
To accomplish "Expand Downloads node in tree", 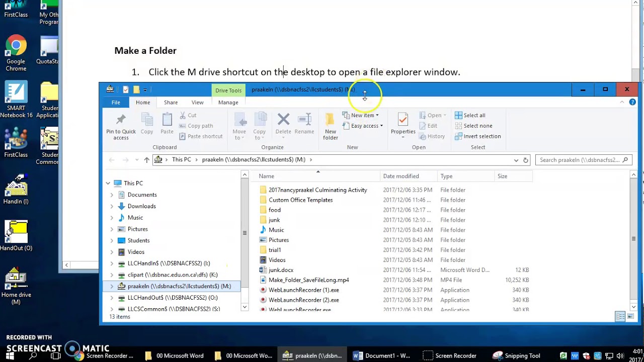I will 112,206.
